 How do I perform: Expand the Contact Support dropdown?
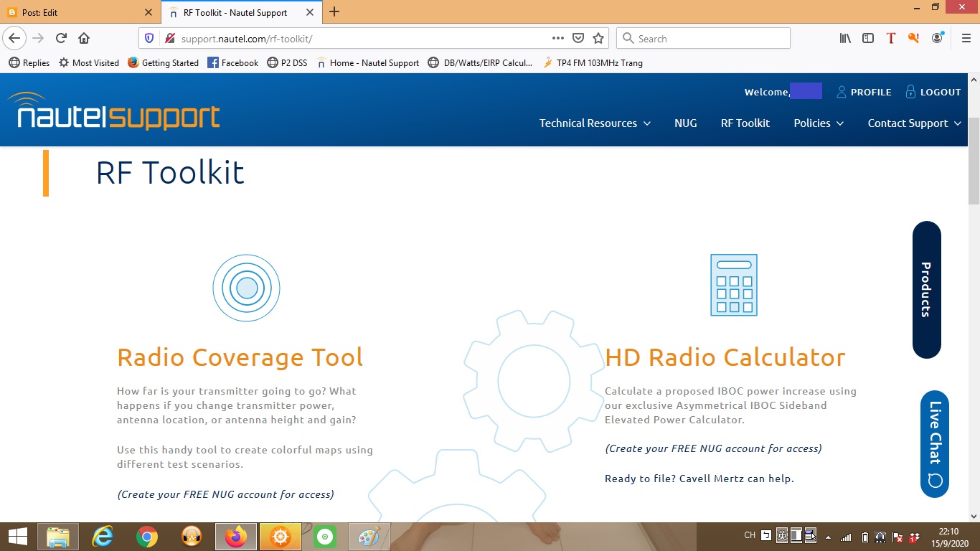coord(914,123)
